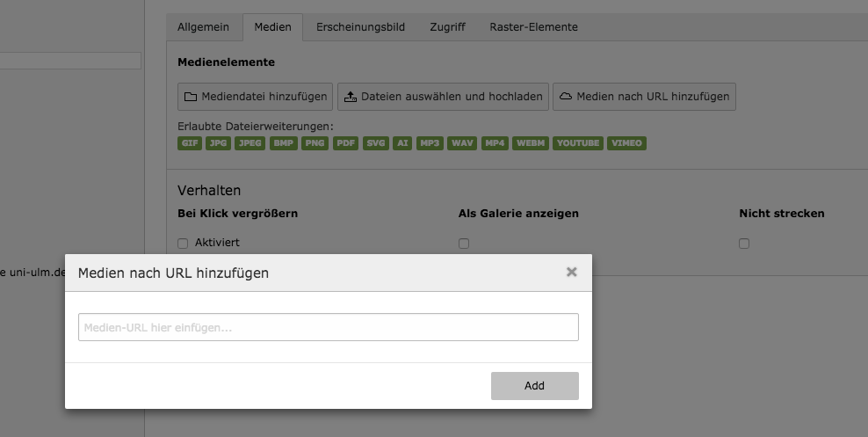Click the MP3 extension badge
868x437 pixels.
(x=430, y=143)
